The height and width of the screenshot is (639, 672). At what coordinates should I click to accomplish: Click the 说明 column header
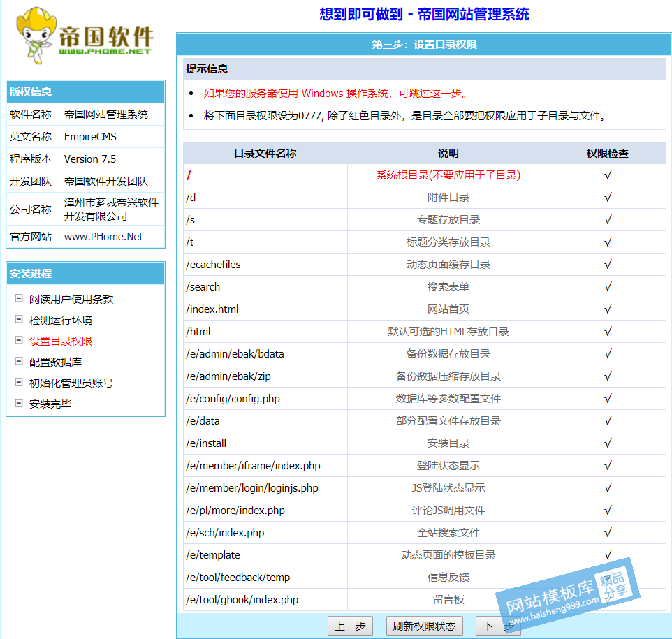(448, 154)
